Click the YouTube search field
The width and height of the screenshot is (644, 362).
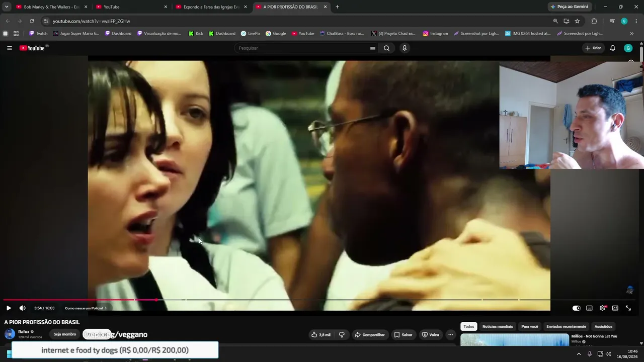(x=304, y=48)
